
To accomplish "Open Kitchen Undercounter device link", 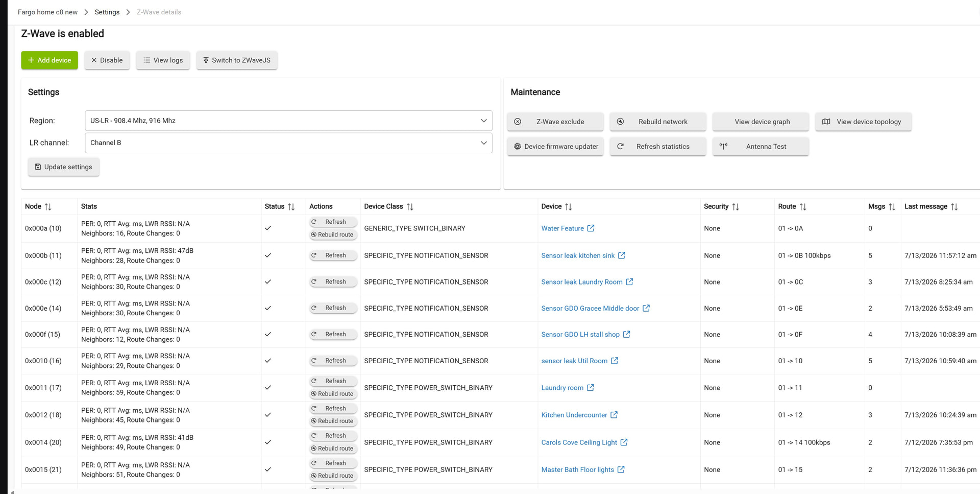I will pos(574,415).
